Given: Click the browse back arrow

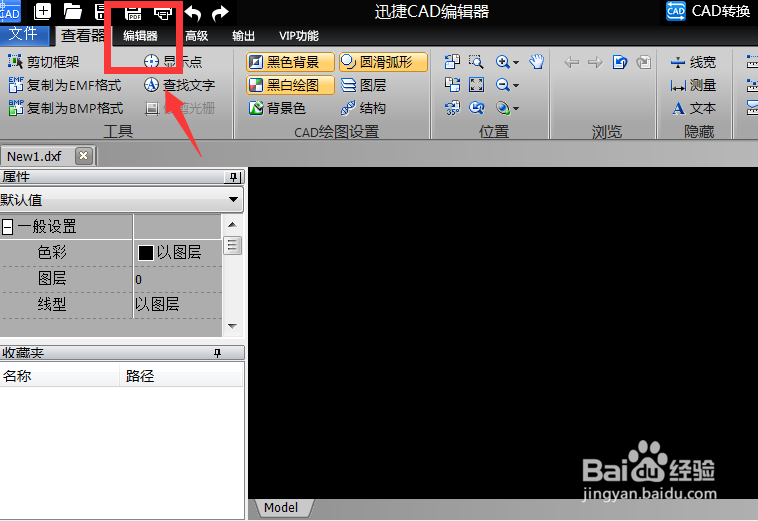Looking at the screenshot, I should click(572, 62).
